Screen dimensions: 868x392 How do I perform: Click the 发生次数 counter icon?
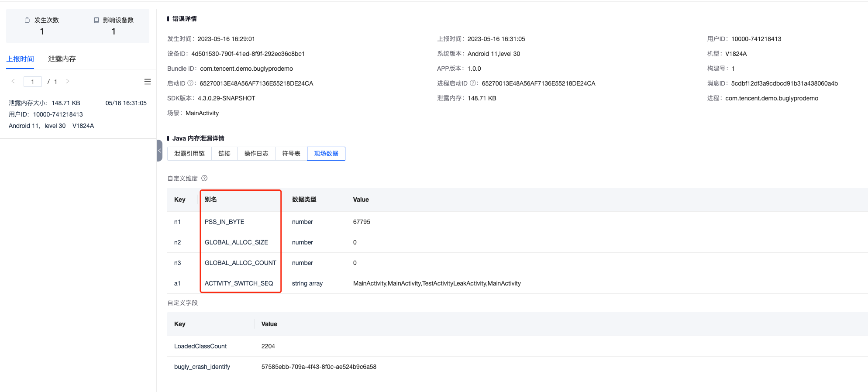click(x=27, y=20)
